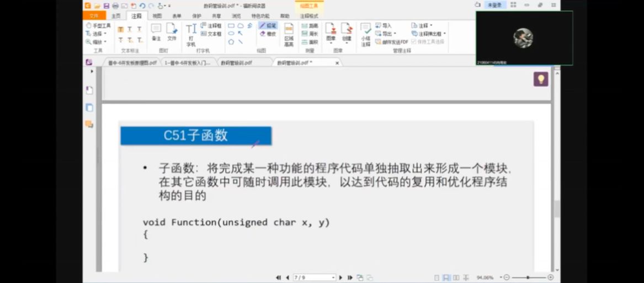Switch to facing pages view mode
The height and width of the screenshot is (283, 644).
tap(455, 277)
